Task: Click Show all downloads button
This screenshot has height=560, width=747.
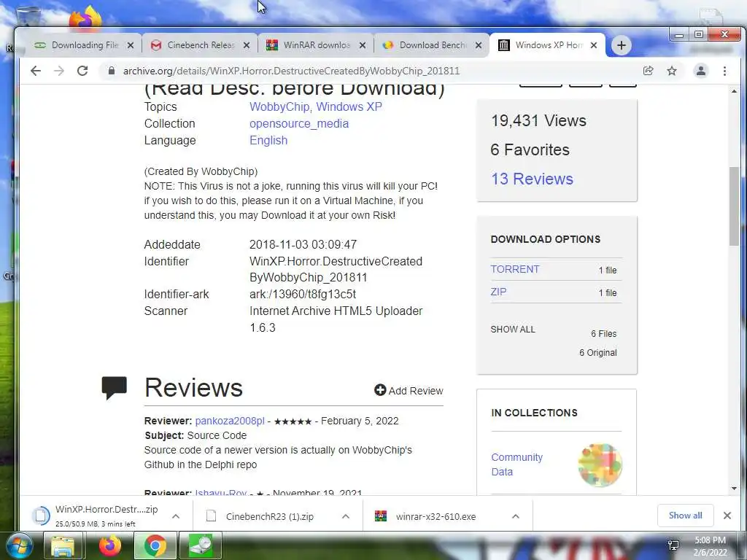Action: click(x=685, y=516)
